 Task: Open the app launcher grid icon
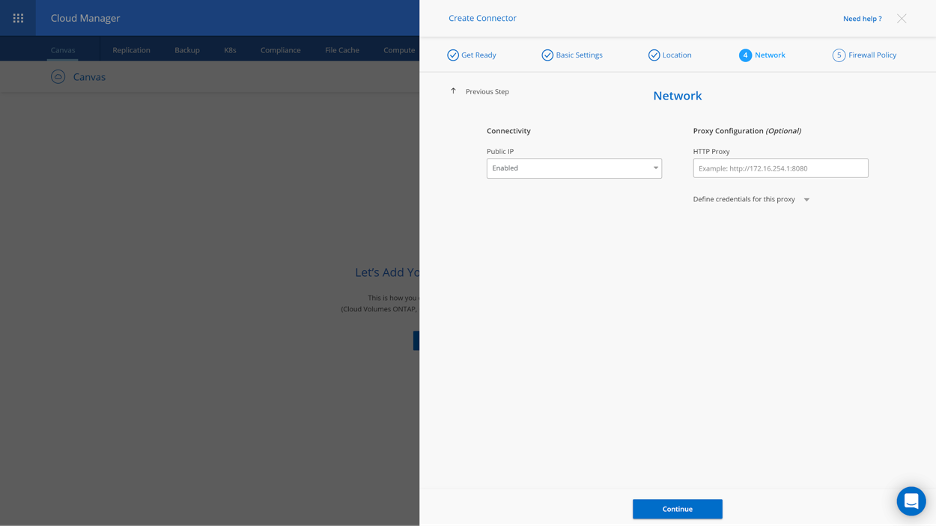18,18
